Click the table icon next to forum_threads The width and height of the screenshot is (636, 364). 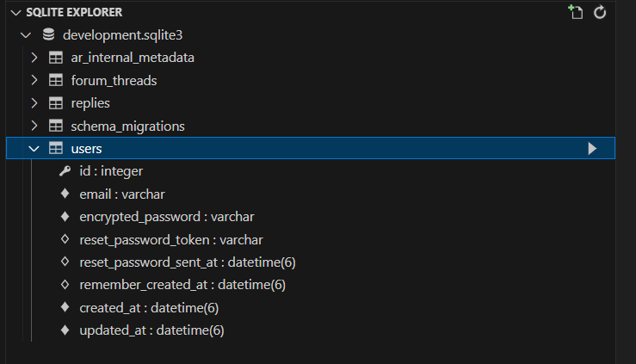click(56, 81)
